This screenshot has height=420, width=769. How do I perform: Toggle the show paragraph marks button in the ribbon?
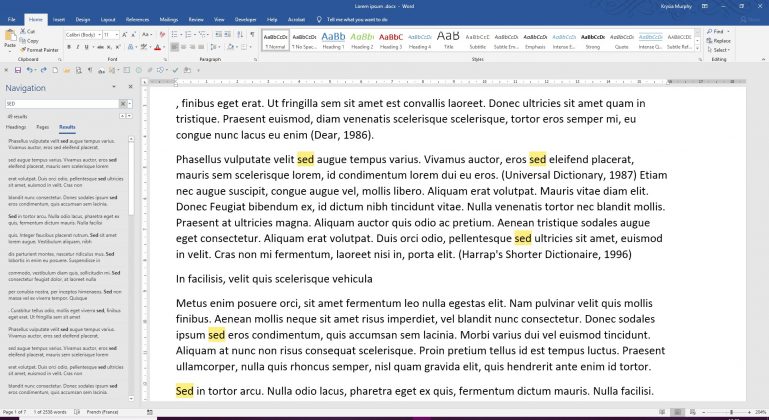click(252, 35)
